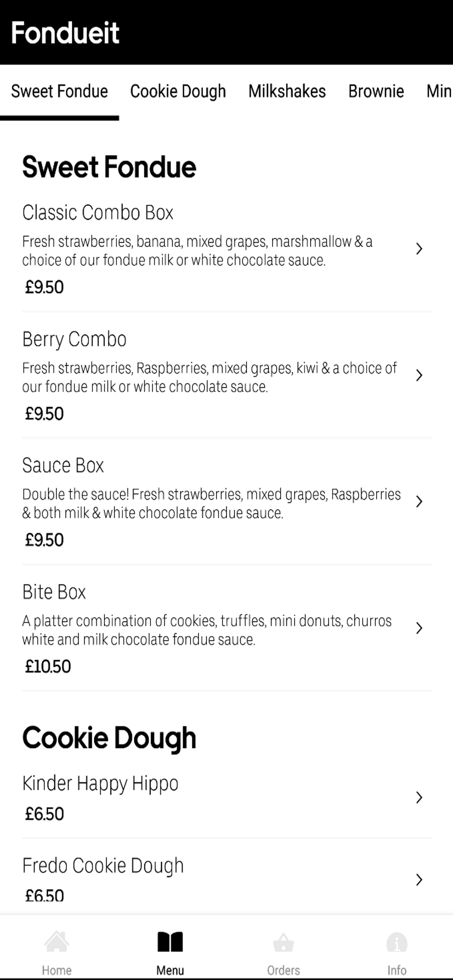
Task: Tap the Home house icon
Action: pyautogui.click(x=57, y=942)
